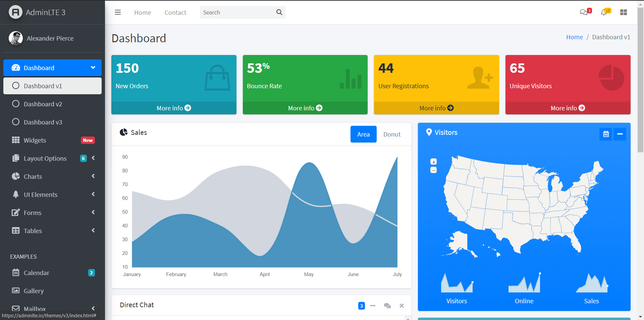Open contacts via chat icon in Direct Chat
Screen dimensions: 644x320
387,306
